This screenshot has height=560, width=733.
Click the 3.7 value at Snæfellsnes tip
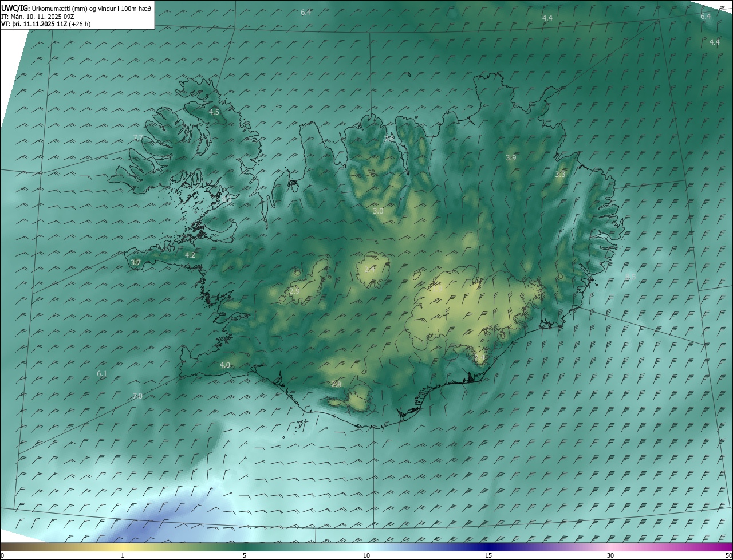click(136, 263)
